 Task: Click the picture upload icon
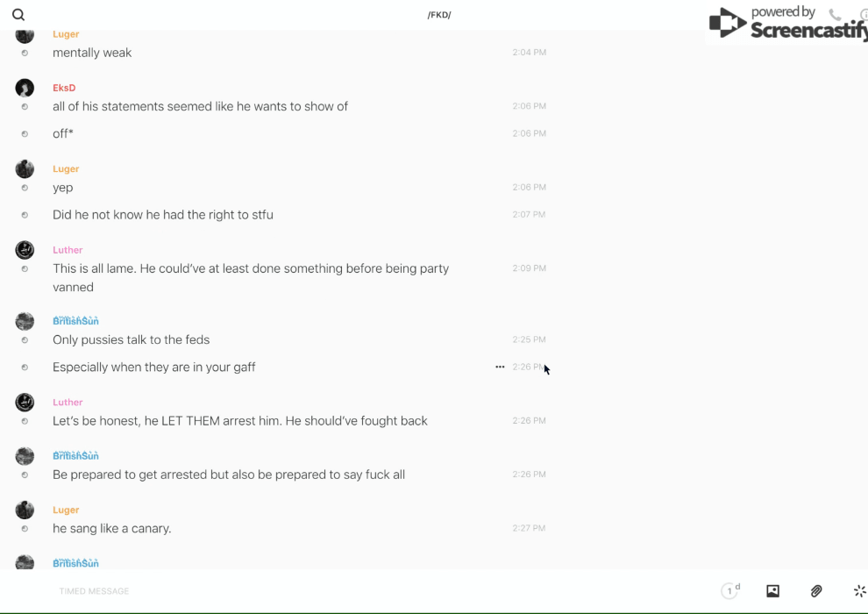(x=772, y=591)
